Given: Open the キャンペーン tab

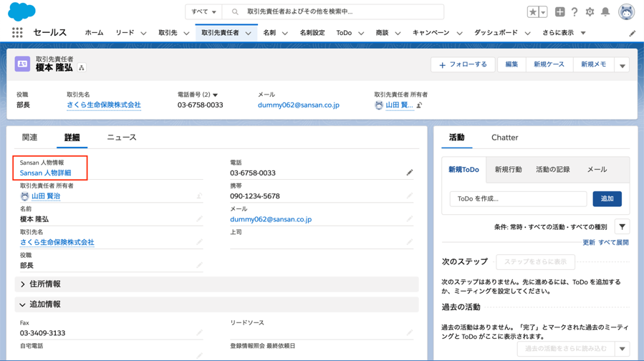Looking at the screenshot, I should click(x=431, y=33).
